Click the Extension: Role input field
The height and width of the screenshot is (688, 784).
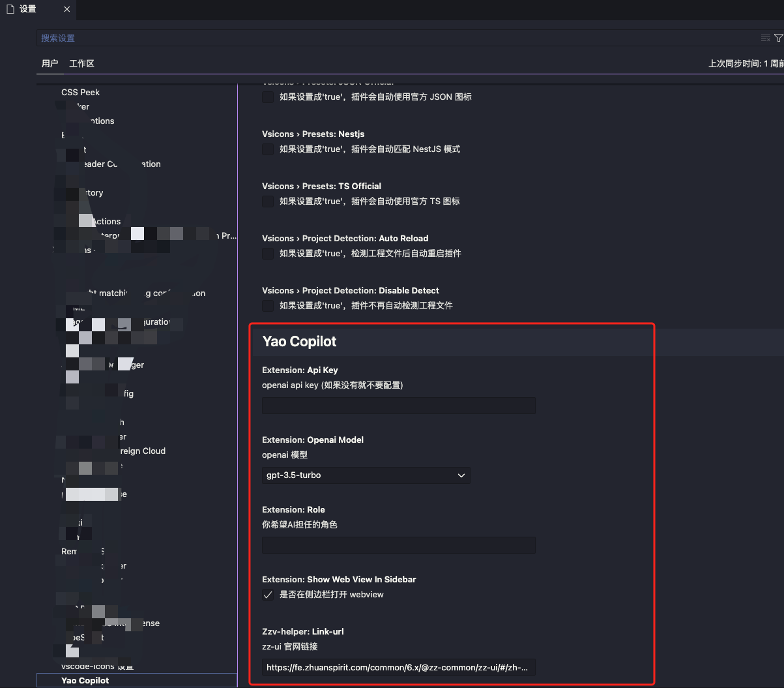pyautogui.click(x=399, y=545)
